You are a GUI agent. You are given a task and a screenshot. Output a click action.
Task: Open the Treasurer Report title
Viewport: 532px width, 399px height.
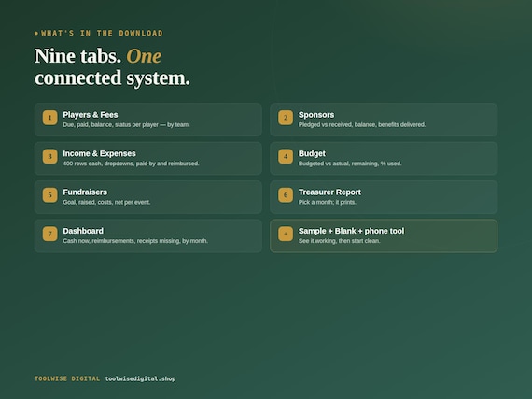329,192
